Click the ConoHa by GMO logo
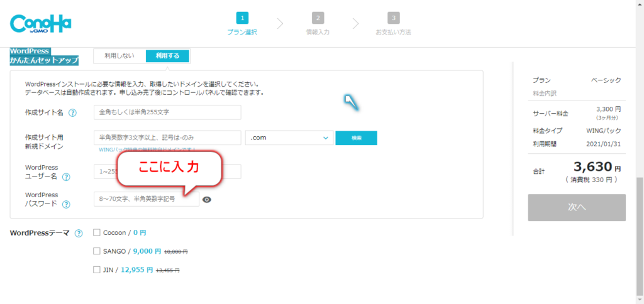Image resolution: width=644 pixels, height=304 pixels. tap(40, 24)
